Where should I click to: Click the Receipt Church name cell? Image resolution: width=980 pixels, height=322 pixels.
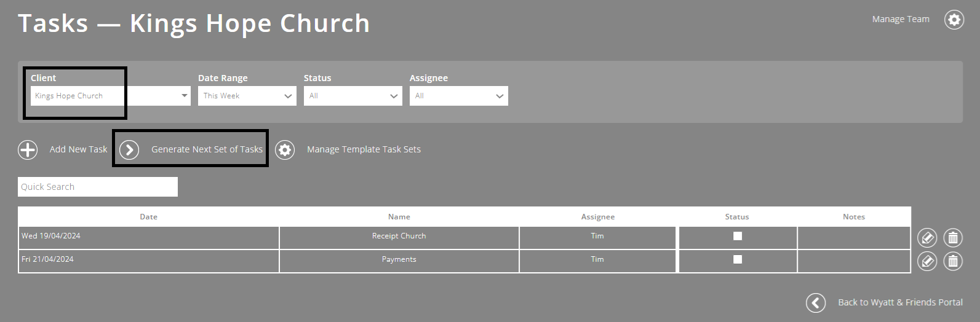coord(399,238)
